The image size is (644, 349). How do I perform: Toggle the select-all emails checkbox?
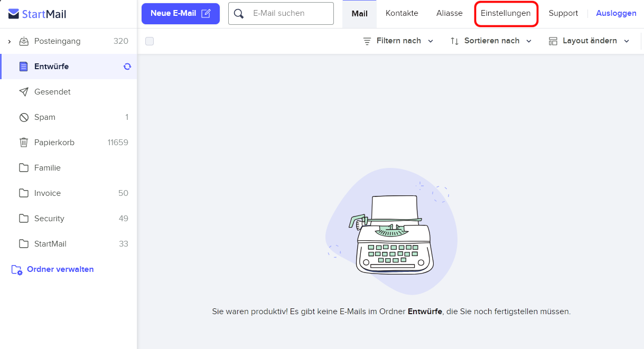pyautogui.click(x=150, y=41)
